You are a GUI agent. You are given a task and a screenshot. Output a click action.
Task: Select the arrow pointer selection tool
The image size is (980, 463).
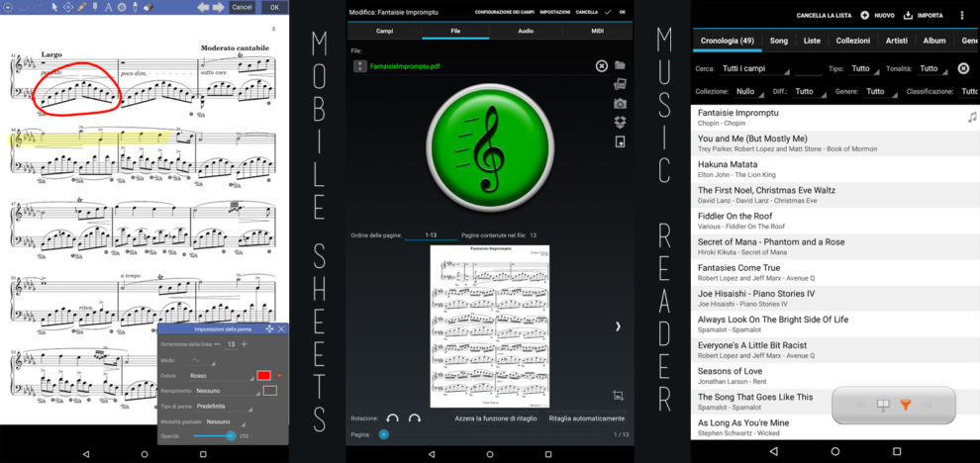55,7
